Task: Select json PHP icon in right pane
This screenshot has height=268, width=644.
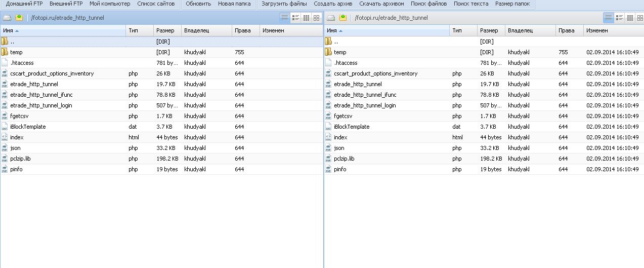Action: [328, 147]
